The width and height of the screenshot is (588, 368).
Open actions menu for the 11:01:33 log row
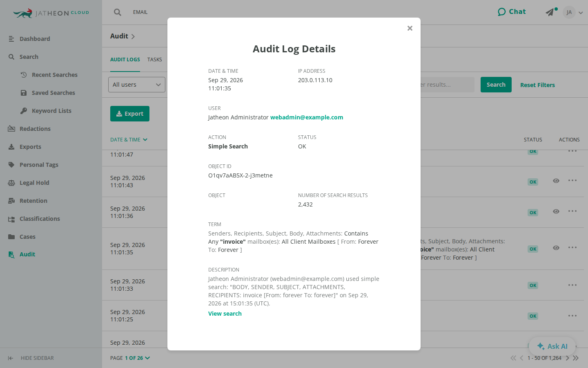tap(572, 285)
